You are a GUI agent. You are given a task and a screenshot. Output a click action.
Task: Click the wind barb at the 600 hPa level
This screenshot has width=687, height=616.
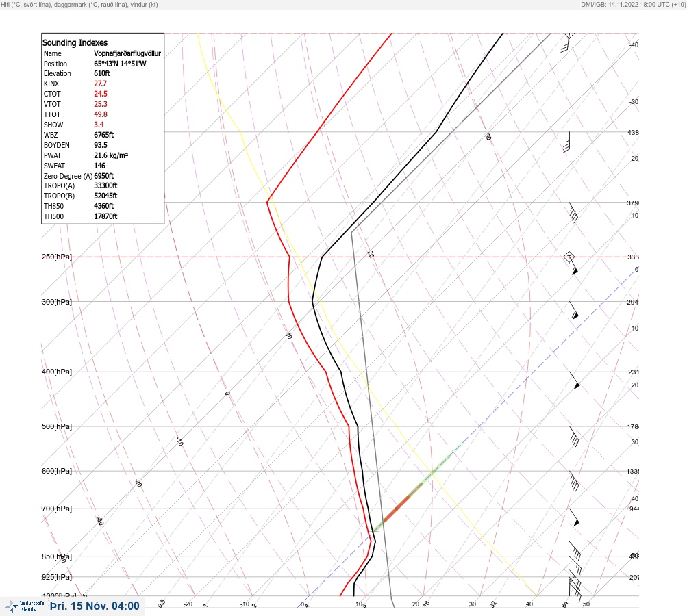coord(574,480)
